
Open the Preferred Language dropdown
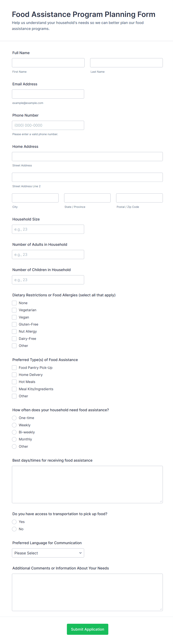(48, 553)
